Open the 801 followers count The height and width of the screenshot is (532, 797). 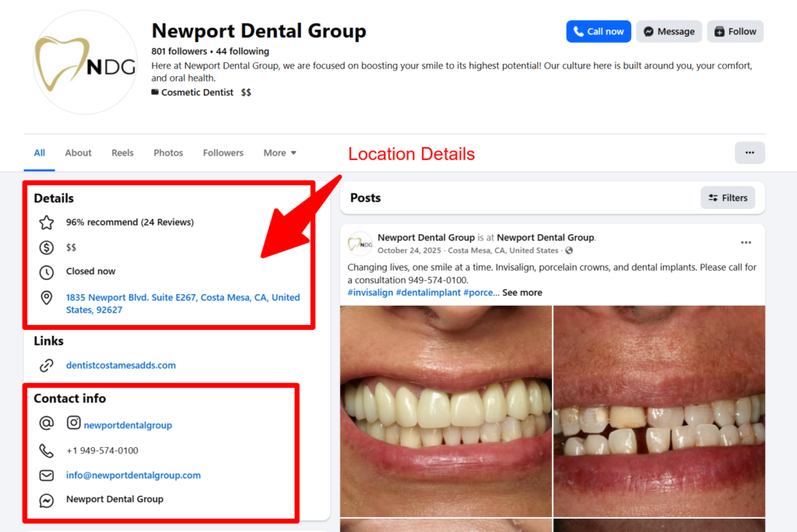tap(179, 51)
